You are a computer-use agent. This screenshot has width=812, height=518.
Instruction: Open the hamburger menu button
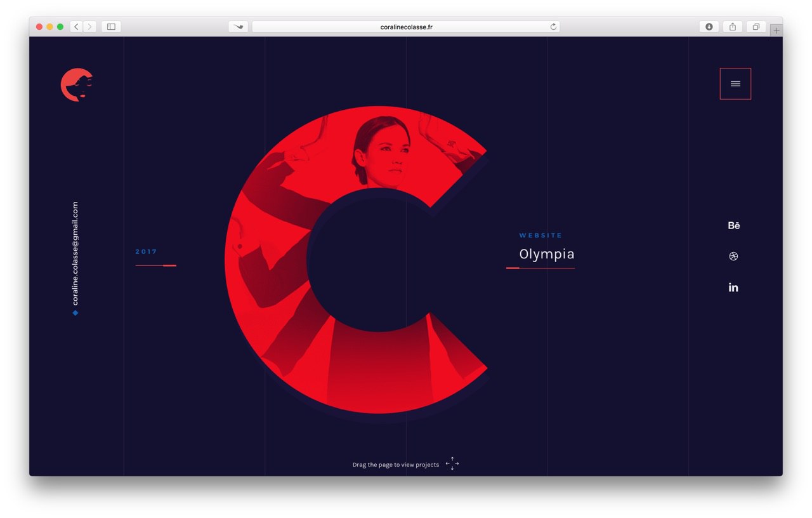tap(735, 84)
